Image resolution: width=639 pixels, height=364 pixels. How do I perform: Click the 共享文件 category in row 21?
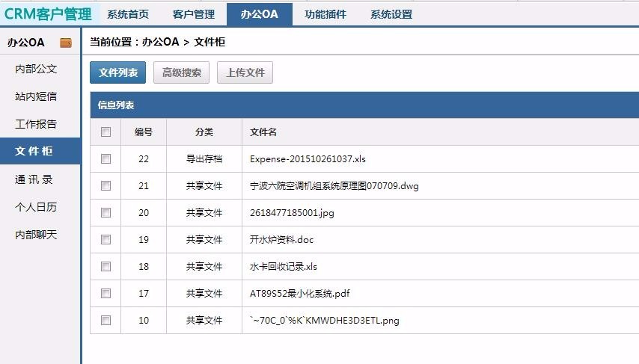(x=204, y=185)
